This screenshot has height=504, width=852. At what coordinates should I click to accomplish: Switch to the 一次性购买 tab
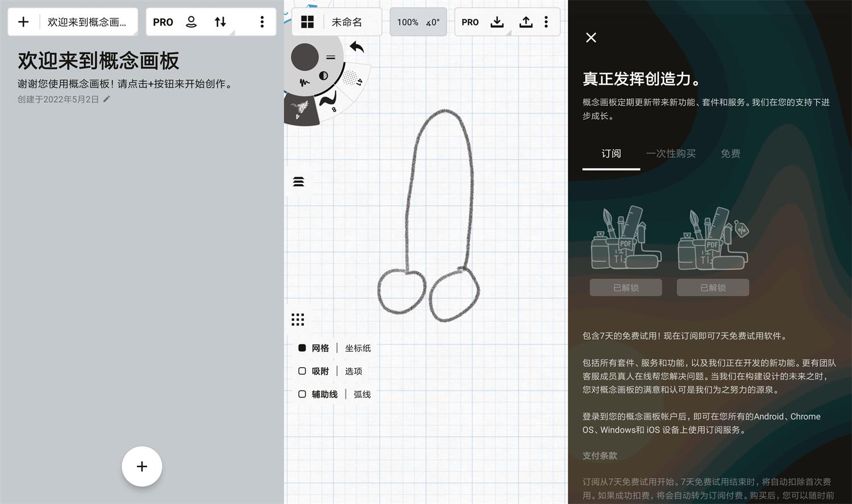671,154
